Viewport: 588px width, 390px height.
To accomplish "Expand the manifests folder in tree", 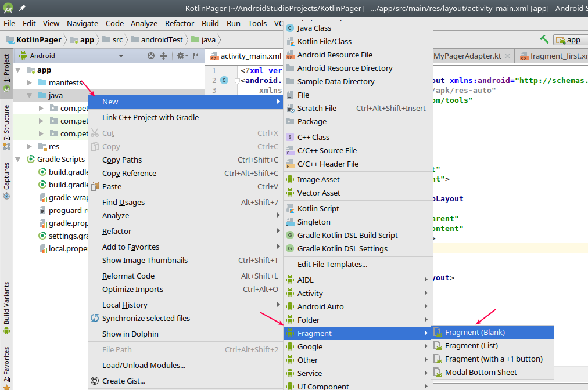I will point(30,82).
